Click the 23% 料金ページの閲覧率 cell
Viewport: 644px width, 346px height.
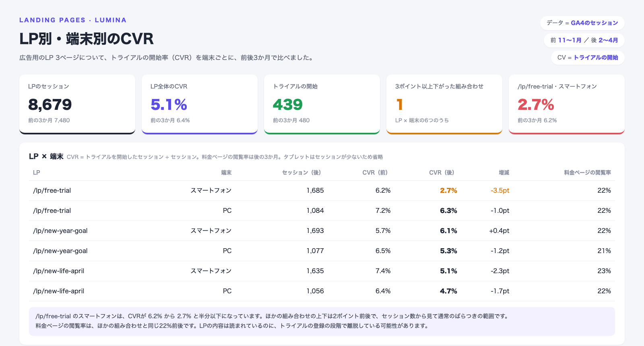tap(604, 271)
